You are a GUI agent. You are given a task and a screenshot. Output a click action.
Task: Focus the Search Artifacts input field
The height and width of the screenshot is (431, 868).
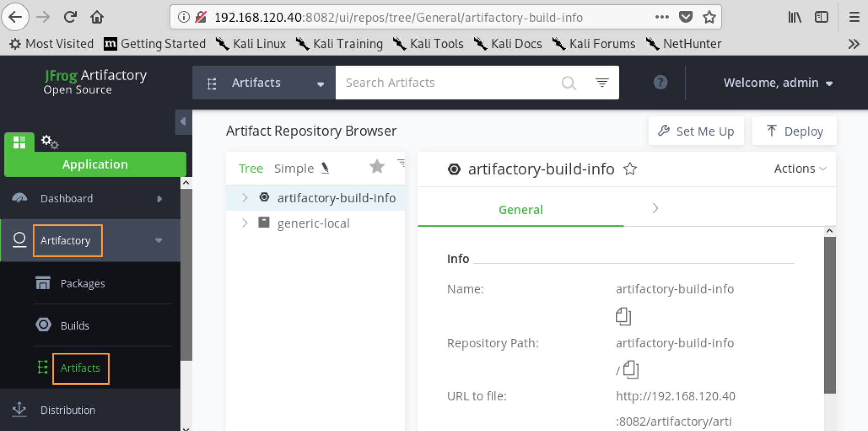pos(448,83)
